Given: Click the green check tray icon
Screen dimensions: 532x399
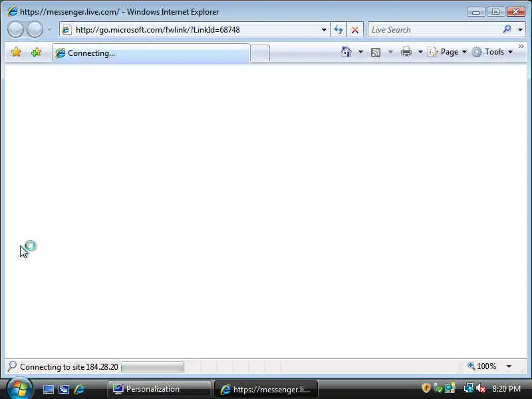Looking at the screenshot, I should [438, 388].
